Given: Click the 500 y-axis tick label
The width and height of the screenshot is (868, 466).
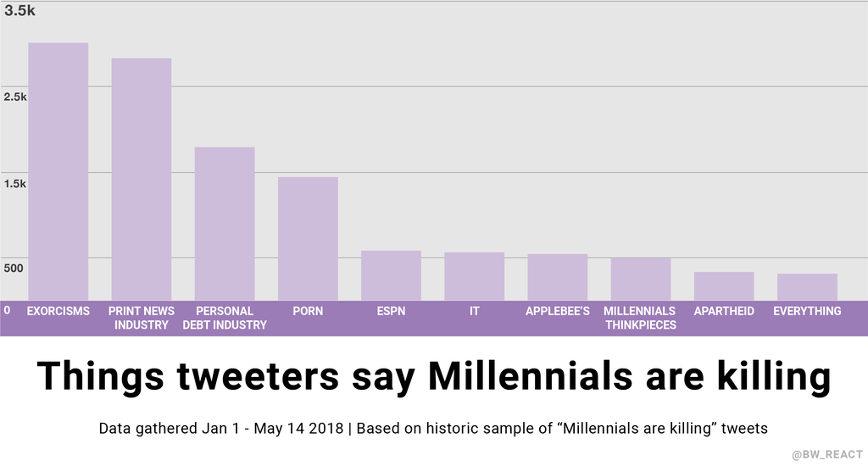Looking at the screenshot, I should click(15, 269).
